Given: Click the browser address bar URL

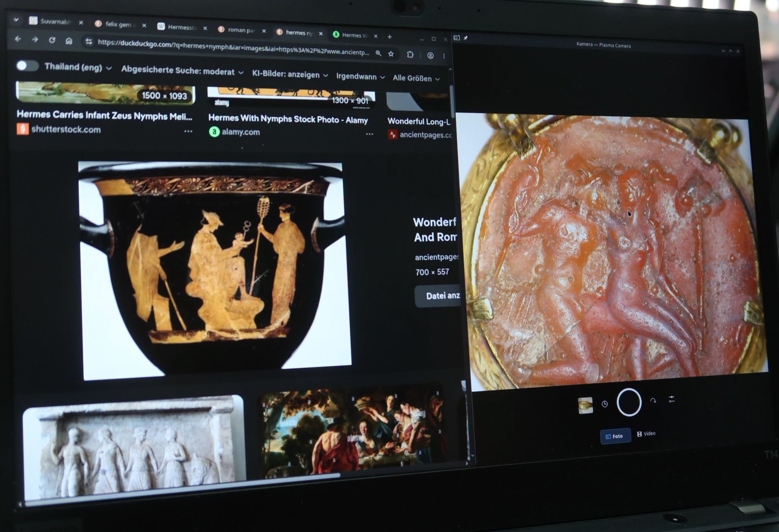Looking at the screenshot, I should click(x=233, y=48).
